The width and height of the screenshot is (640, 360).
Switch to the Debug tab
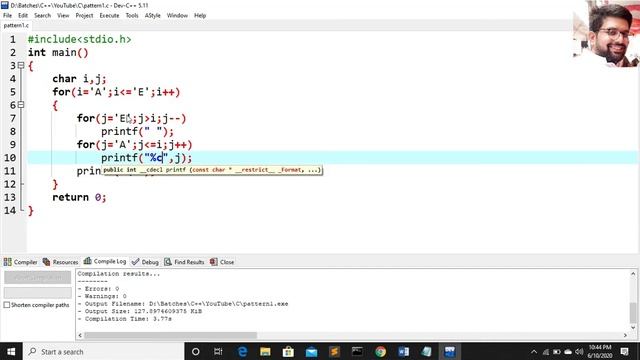(145, 262)
